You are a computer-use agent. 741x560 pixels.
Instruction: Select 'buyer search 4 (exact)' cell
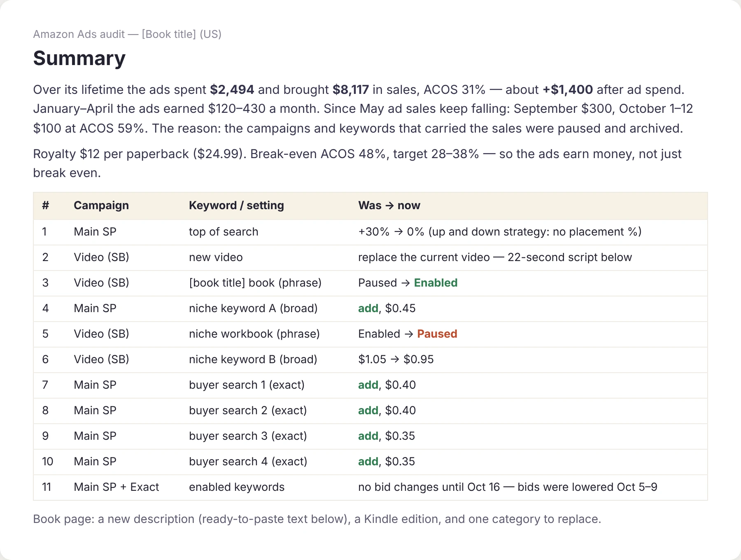pos(248,462)
